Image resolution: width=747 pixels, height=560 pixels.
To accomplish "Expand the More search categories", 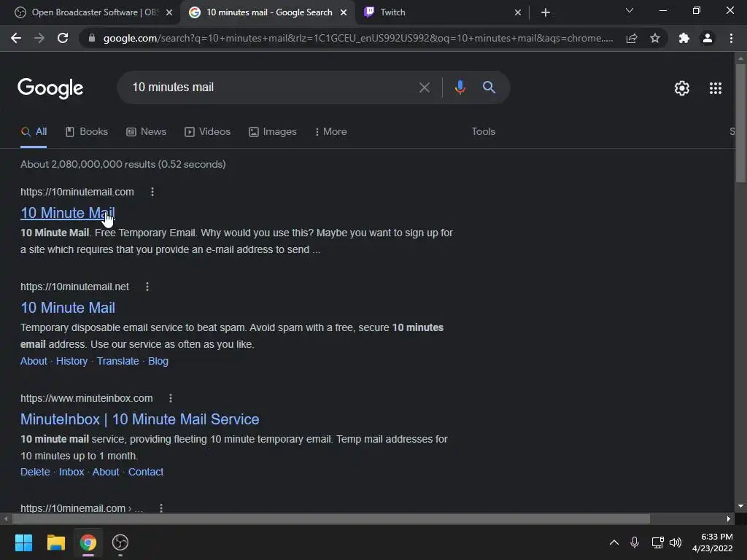I will [x=331, y=132].
